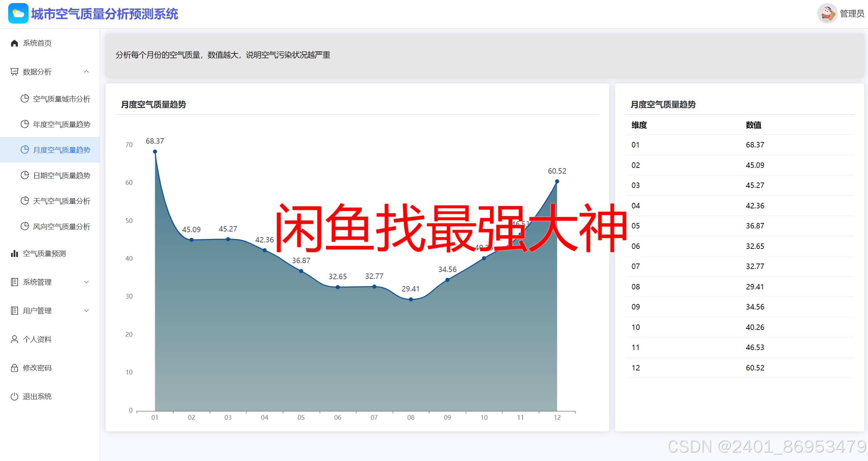868x461 pixels.
Task: Select the 空气质量城市分析 pie chart icon
Action: coord(25,98)
